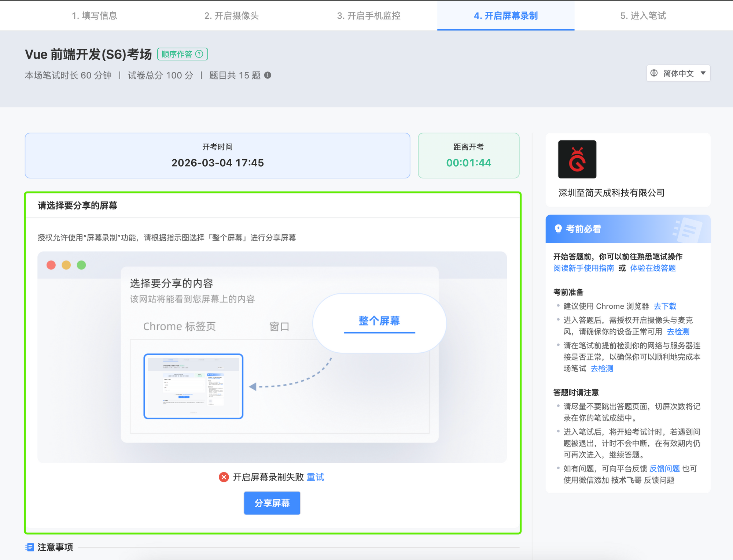The height and width of the screenshot is (560, 733).
Task: Click the question mark icon beside 顺序作答
Action: click(199, 54)
